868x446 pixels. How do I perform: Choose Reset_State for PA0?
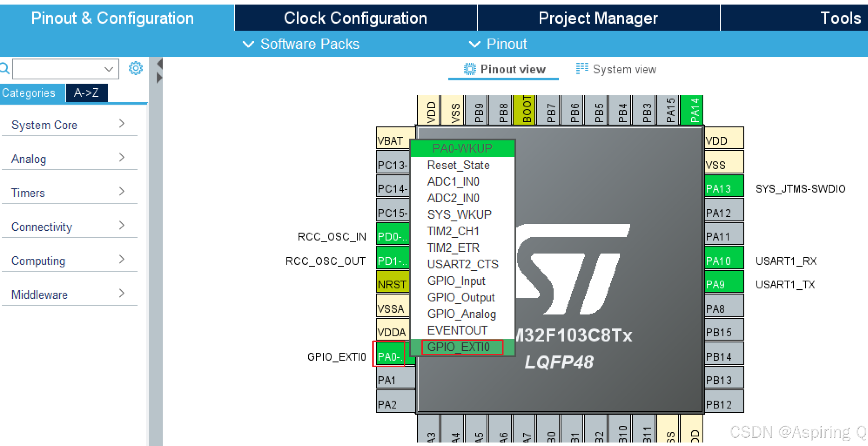462,165
